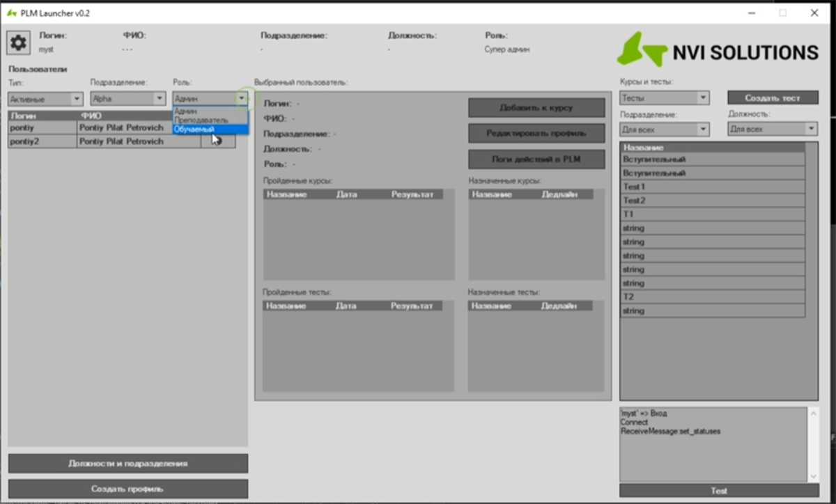Click the log box scrollbar down arrow
Screen dimensions: 836x504
812,476
